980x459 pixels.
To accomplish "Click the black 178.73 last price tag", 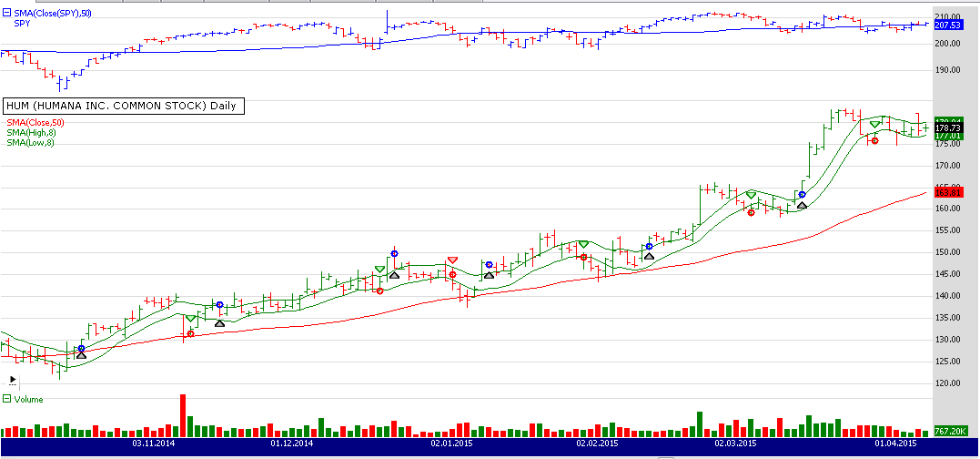I will [949, 129].
